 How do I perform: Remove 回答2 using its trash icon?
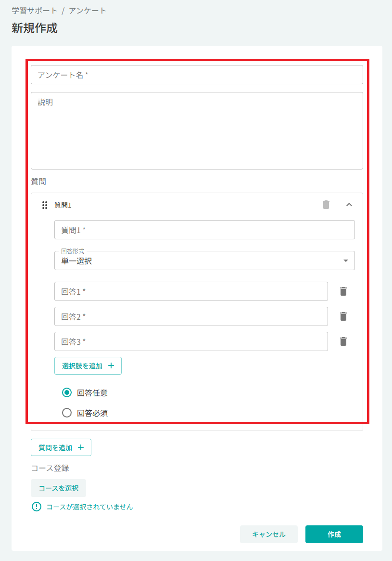click(x=343, y=316)
